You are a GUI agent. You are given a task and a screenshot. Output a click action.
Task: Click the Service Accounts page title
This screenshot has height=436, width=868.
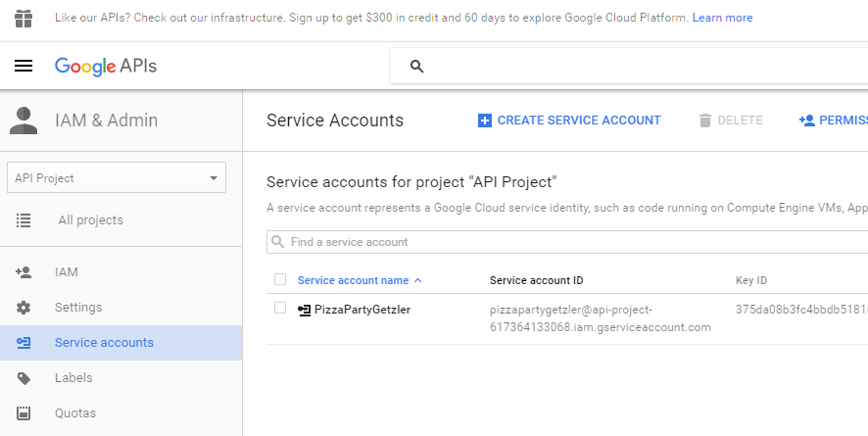[335, 121]
